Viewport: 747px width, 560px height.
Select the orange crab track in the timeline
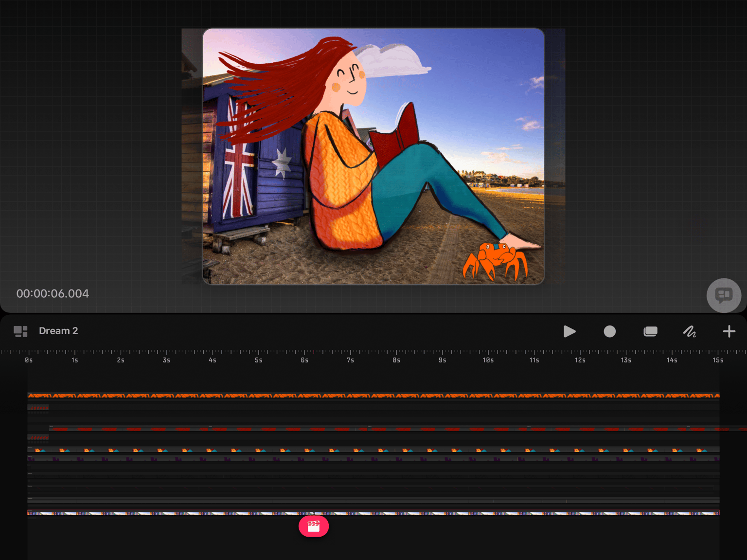click(373, 396)
